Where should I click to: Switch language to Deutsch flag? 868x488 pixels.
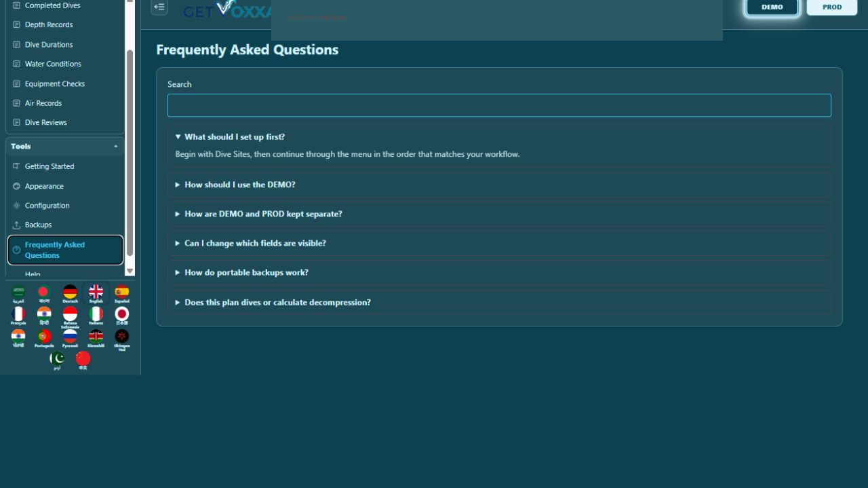[x=70, y=294]
